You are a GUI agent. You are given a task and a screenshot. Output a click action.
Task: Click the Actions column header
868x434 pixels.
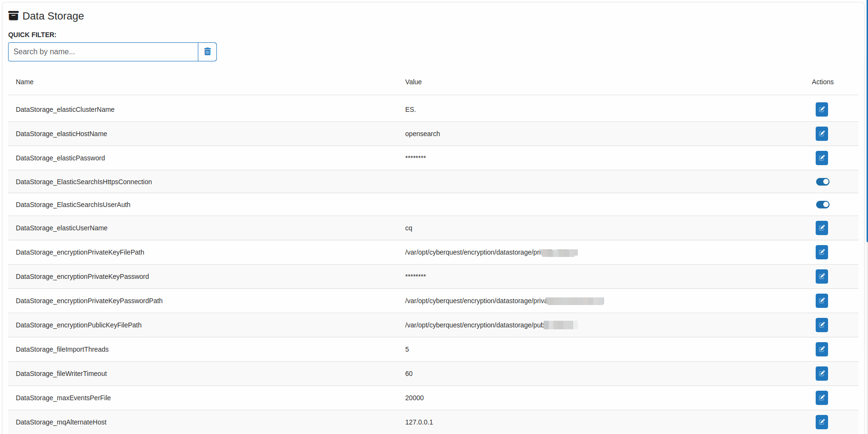(x=822, y=82)
